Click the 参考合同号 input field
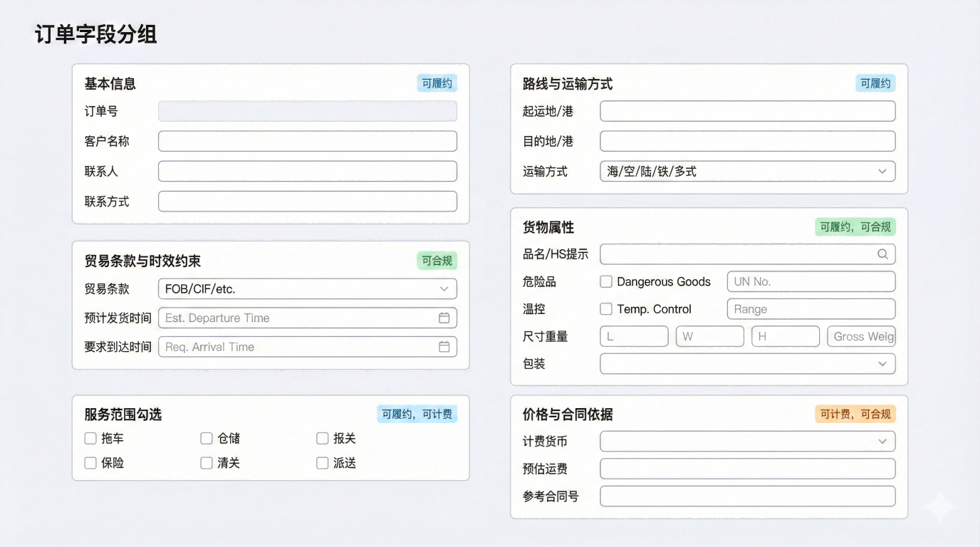980x547 pixels. pos(747,496)
